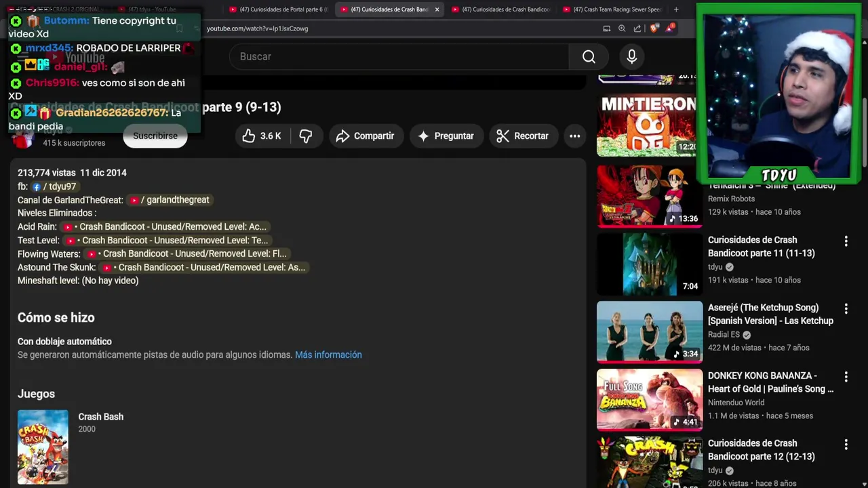Open the Crash Bash game title

tap(100, 417)
